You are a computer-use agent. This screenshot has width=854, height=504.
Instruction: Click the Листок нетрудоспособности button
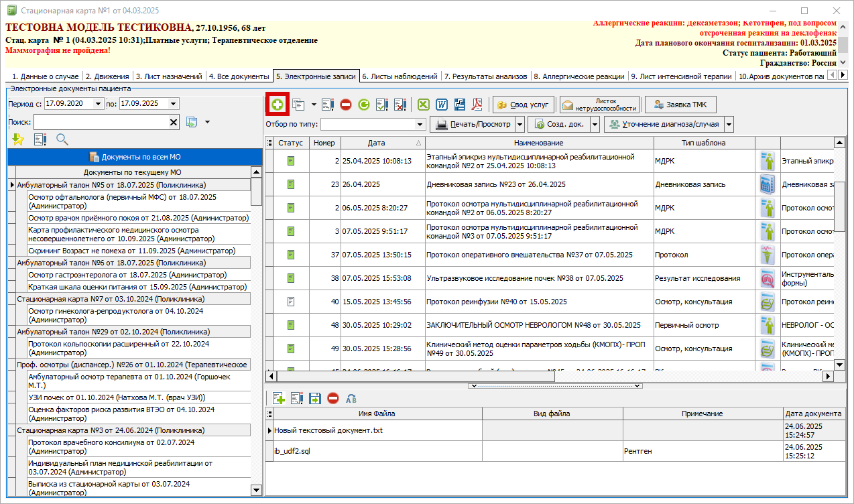pyautogui.click(x=599, y=105)
